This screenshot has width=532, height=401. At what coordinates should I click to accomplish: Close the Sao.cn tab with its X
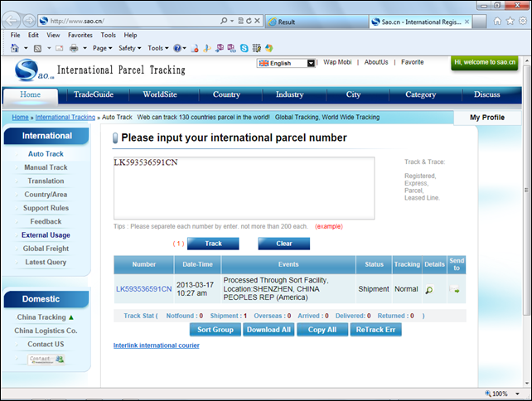tap(467, 22)
